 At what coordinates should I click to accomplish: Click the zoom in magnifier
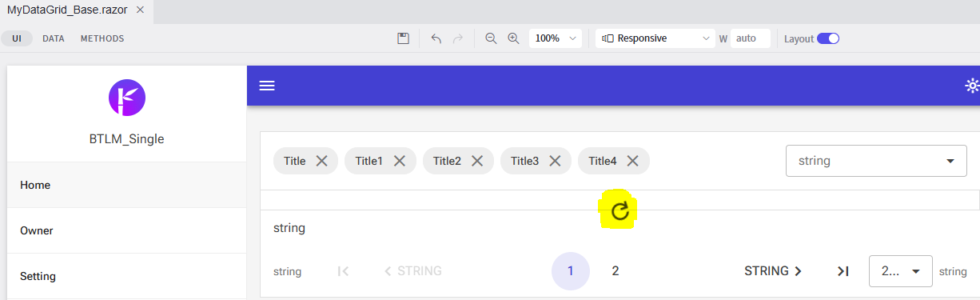tap(513, 38)
